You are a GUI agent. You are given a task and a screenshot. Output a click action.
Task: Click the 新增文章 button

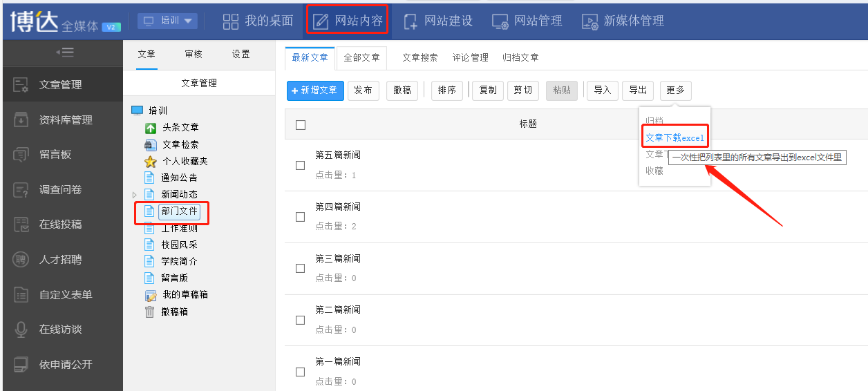tap(315, 90)
